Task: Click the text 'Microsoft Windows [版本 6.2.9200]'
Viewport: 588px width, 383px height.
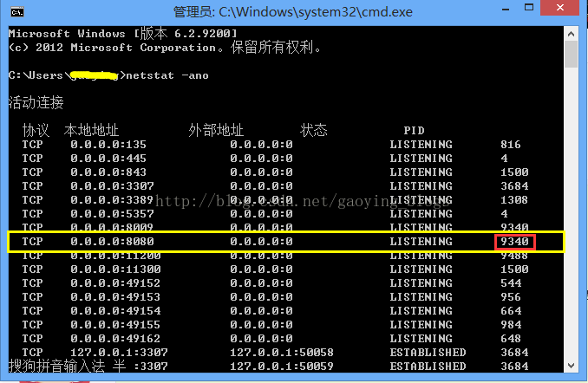Action: pyautogui.click(x=123, y=34)
